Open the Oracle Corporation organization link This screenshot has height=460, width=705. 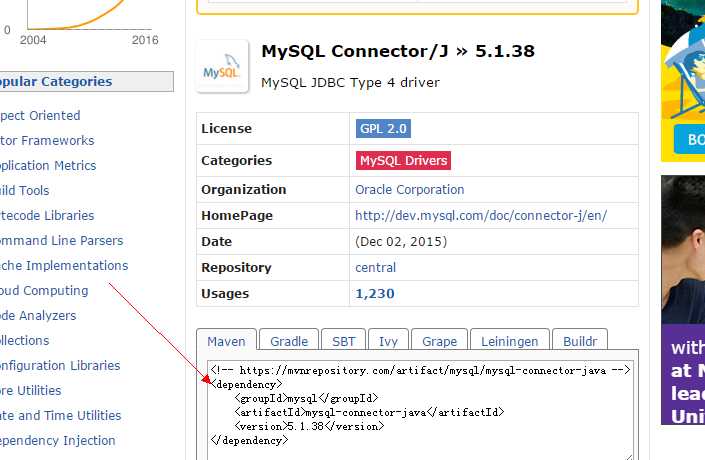[x=410, y=190]
